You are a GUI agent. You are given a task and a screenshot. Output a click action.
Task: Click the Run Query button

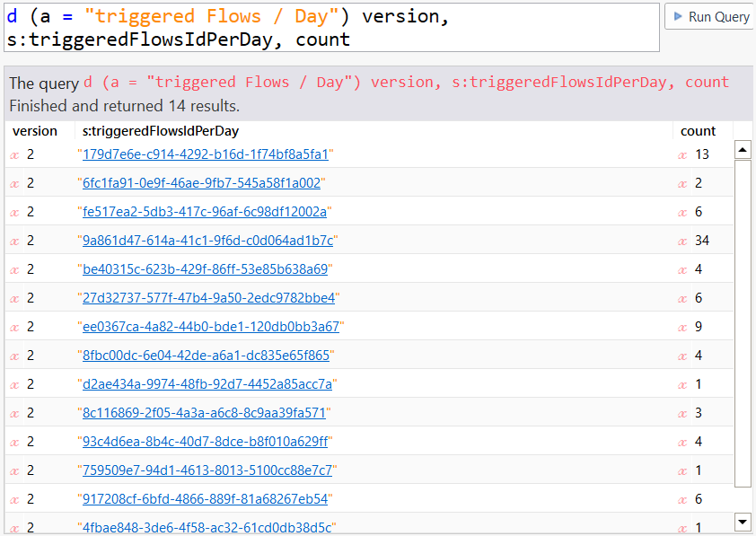[x=709, y=17]
